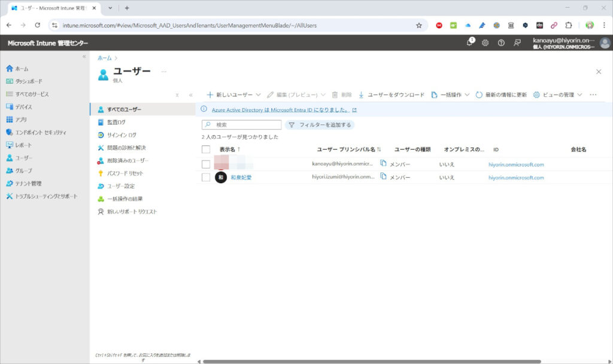Click the horizontal scrollbar below the table
The height and width of the screenshot is (364, 613).
pos(371,362)
